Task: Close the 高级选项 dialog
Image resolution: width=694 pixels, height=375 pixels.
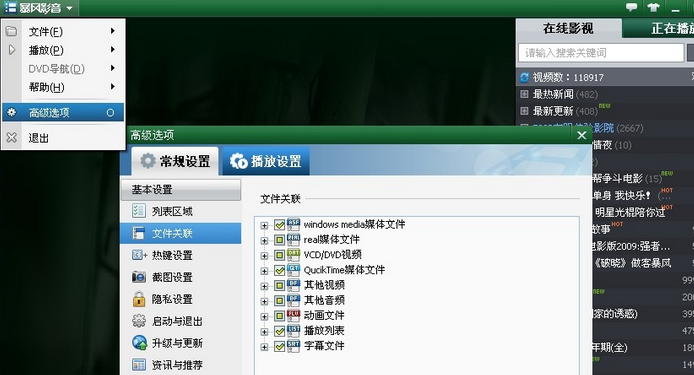Action: pos(582,135)
